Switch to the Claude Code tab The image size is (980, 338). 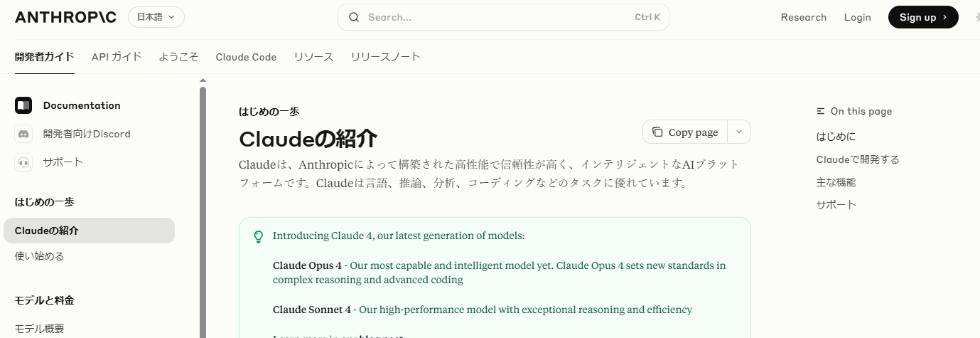(246, 57)
